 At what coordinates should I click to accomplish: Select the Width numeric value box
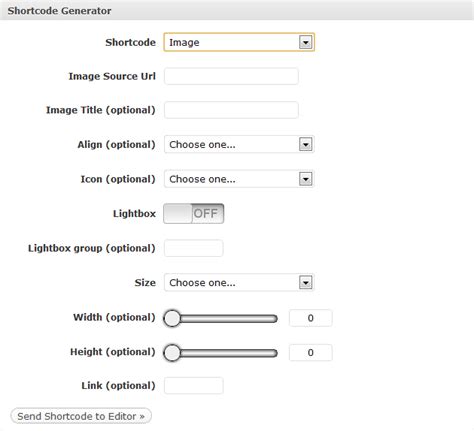pyautogui.click(x=311, y=318)
